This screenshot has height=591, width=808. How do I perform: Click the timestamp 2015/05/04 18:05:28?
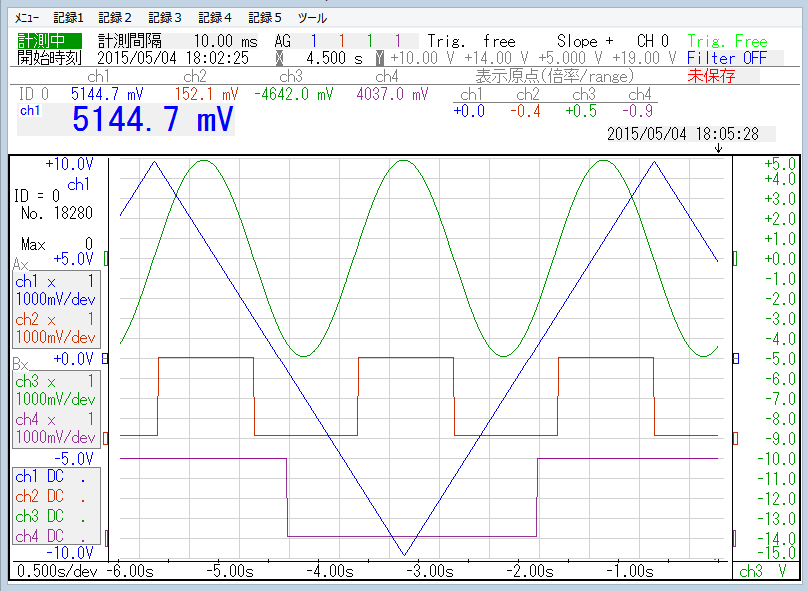tap(683, 134)
